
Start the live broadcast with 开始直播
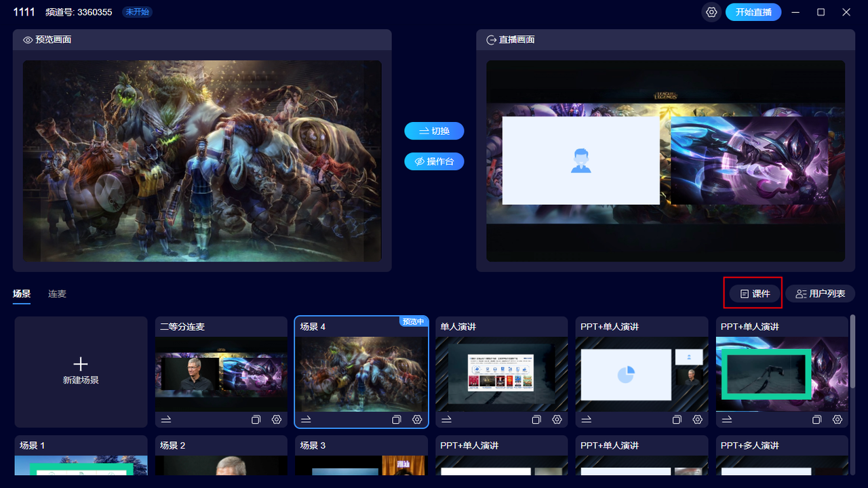pyautogui.click(x=753, y=12)
